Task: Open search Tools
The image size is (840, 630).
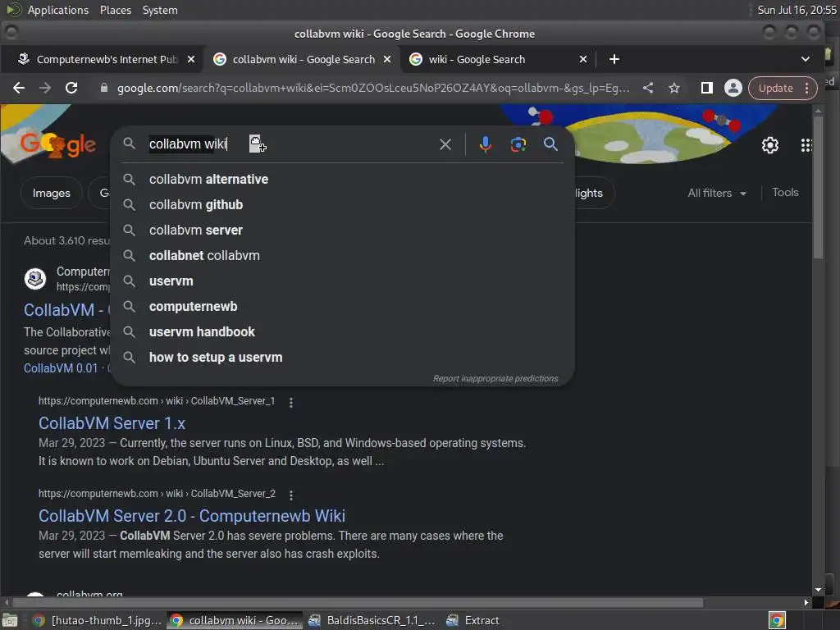Action: pyautogui.click(x=785, y=192)
